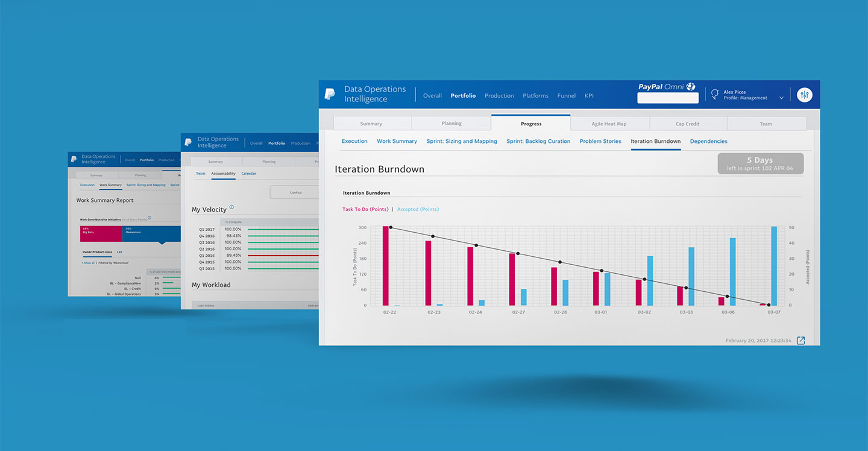Click the magenta Big Bets bar segment
The height and width of the screenshot is (451, 868).
pos(101,234)
